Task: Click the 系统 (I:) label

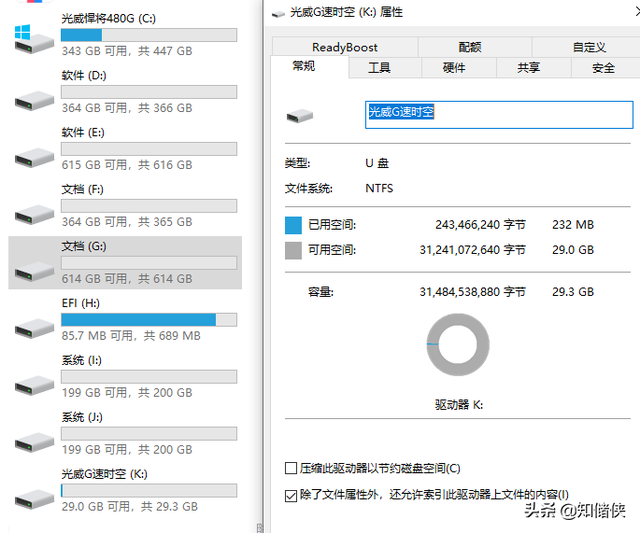Action: coord(82,360)
